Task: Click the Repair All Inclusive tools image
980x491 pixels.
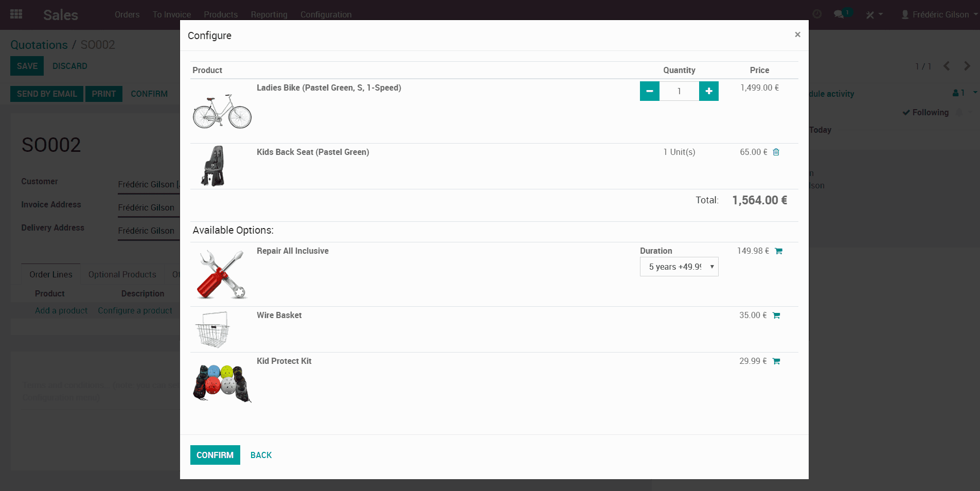Action: click(222, 274)
